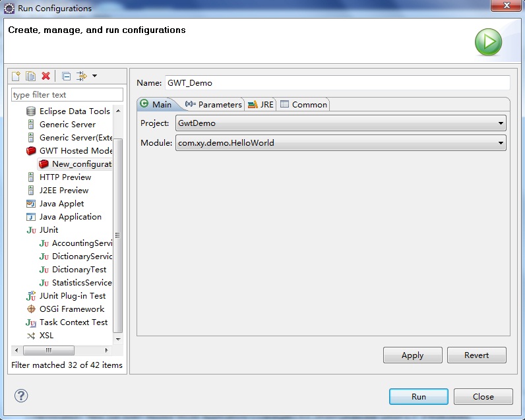Click the DictionaryService Ju icon

(44, 256)
